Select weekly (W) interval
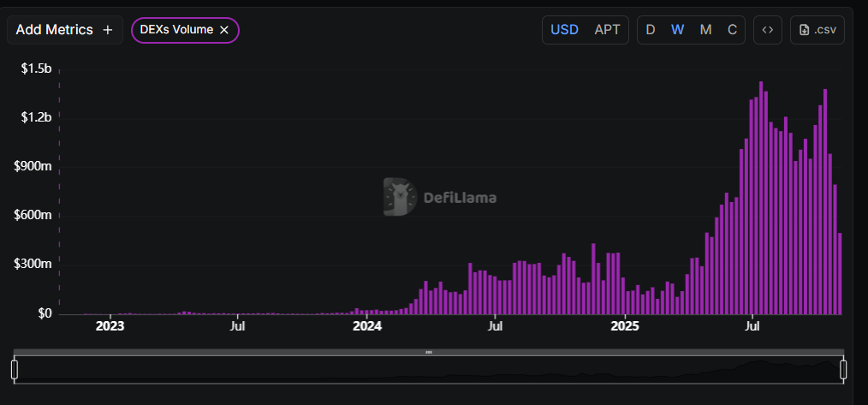868x405 pixels. tap(677, 30)
